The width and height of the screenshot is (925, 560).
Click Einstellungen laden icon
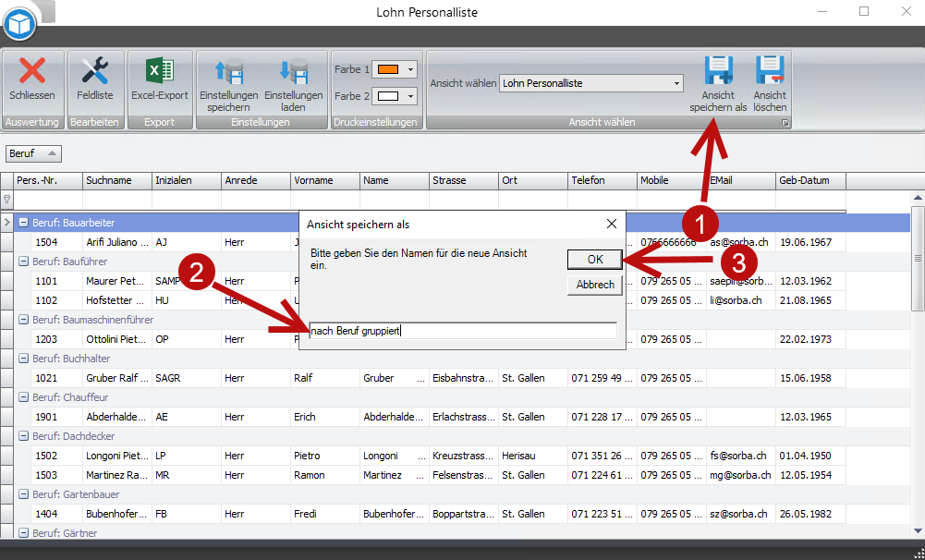[x=293, y=72]
